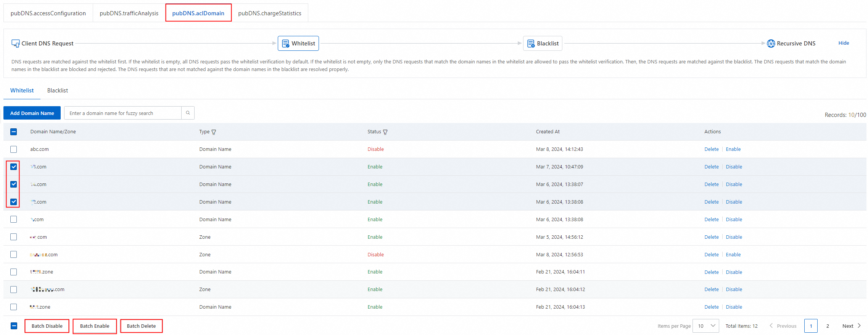Switch to the Blacklist sub-tab
Screen dimensions: 868x335
pos(58,91)
